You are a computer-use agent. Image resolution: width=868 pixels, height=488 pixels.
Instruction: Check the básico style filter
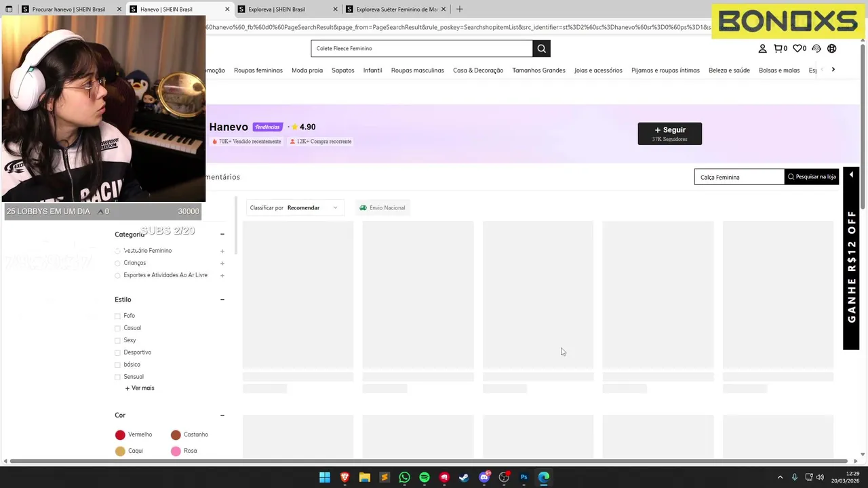117,365
